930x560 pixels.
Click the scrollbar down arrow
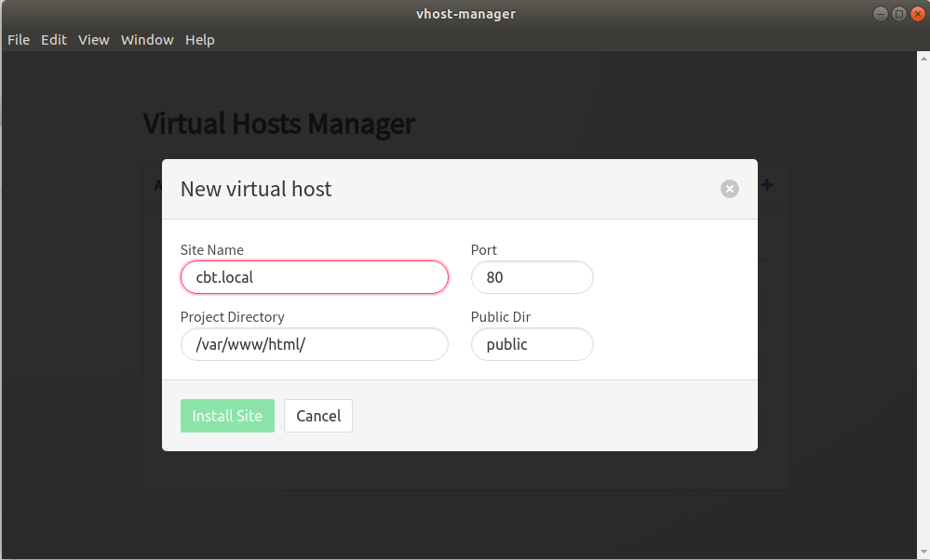click(x=923, y=552)
